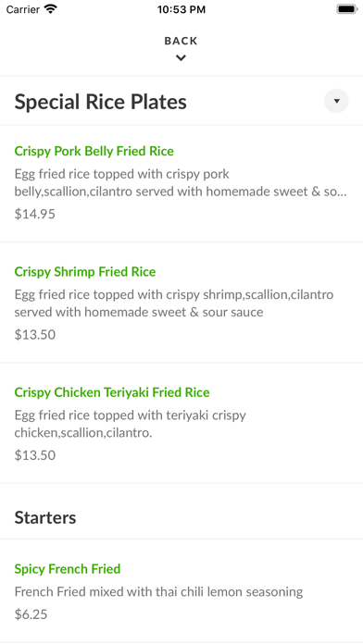Tap the Wi-Fi icon in status bar
The width and height of the screenshot is (363, 644).
tap(51, 9)
